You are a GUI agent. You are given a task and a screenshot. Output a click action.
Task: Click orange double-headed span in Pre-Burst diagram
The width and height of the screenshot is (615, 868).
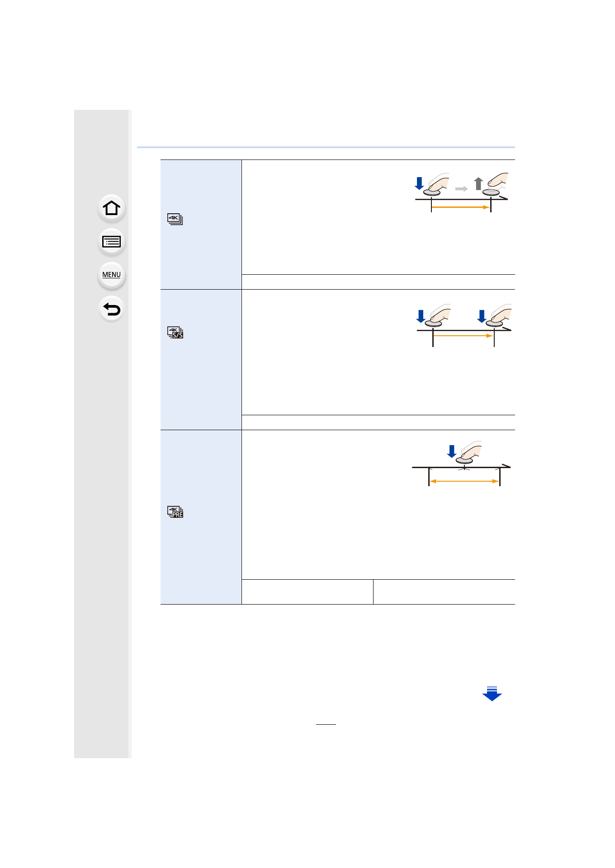(x=464, y=481)
